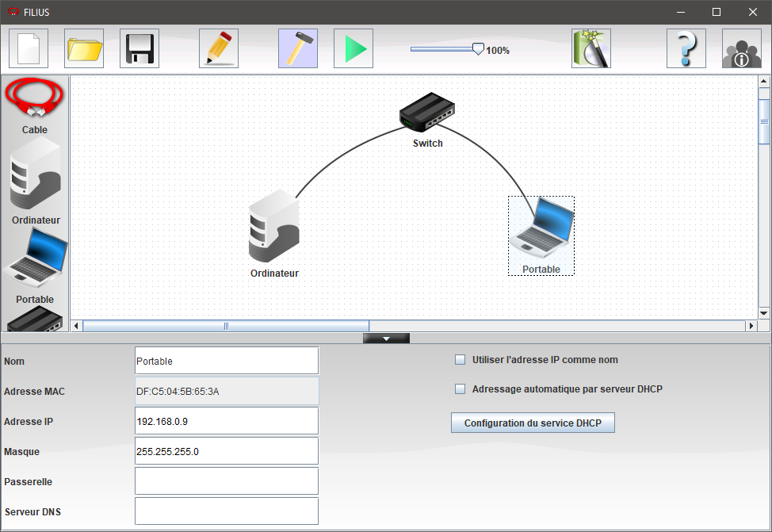This screenshot has width=772, height=532.
Task: Toggle 'Adressage automatique par serveur DHCP' checkbox
Action: pos(460,389)
